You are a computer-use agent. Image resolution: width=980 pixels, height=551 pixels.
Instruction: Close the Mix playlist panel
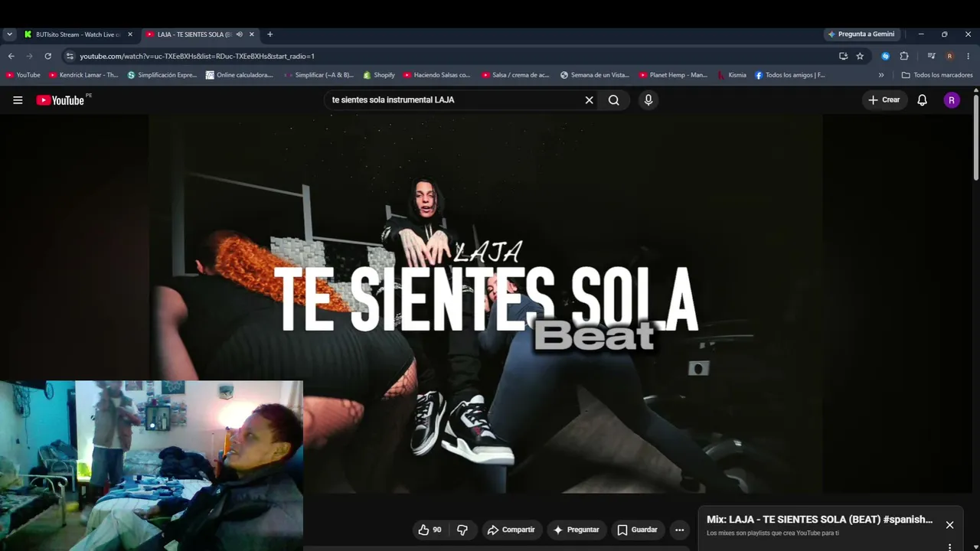949,525
